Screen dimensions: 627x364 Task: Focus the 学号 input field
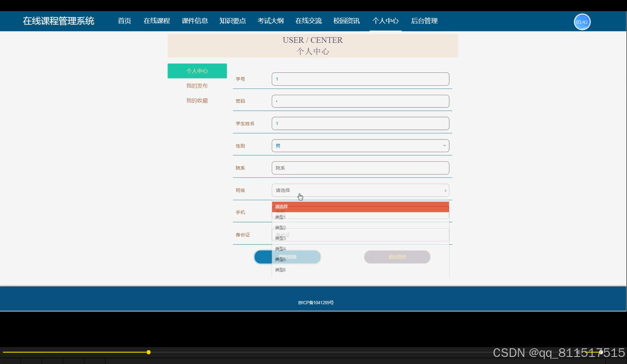pyautogui.click(x=360, y=79)
